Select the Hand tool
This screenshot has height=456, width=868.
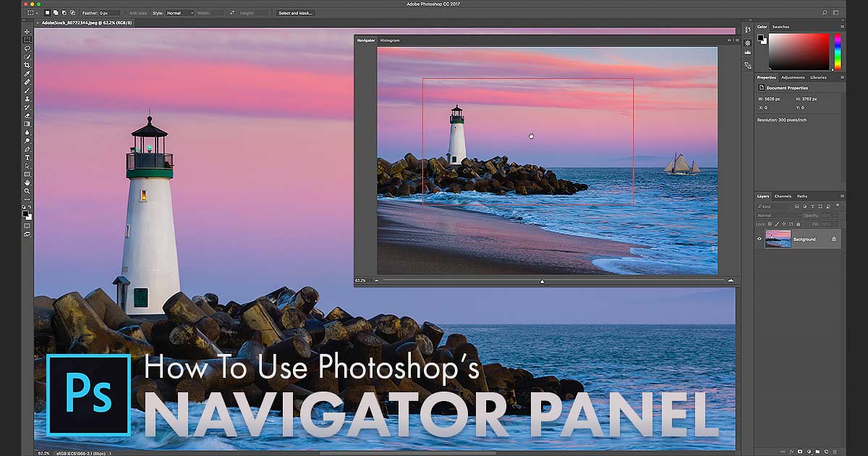tap(27, 182)
